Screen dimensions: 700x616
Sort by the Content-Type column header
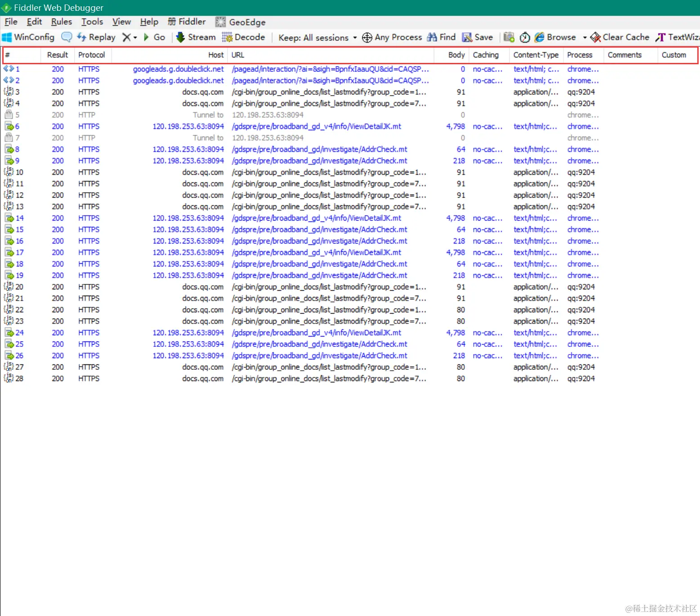[536, 55]
